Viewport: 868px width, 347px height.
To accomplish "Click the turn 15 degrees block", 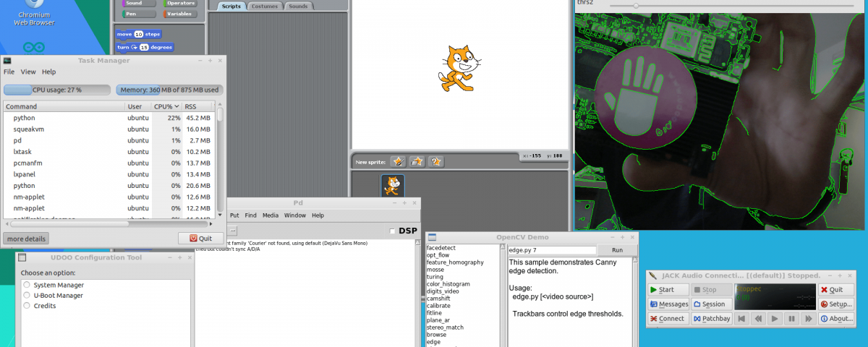I will pyautogui.click(x=145, y=47).
